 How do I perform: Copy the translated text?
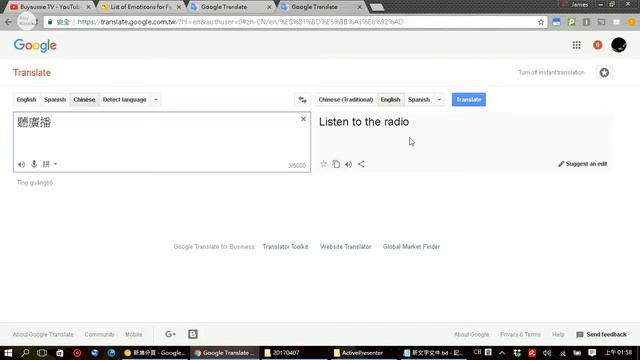[x=336, y=164]
